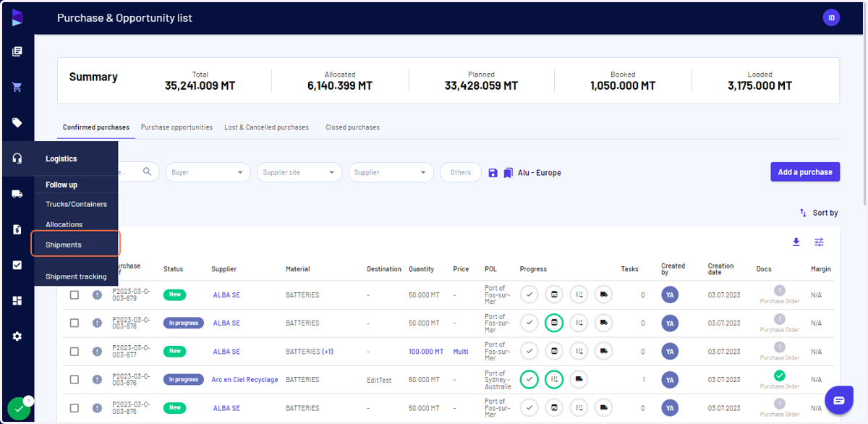
Task: Open the price tag sidebar icon
Action: [x=17, y=122]
